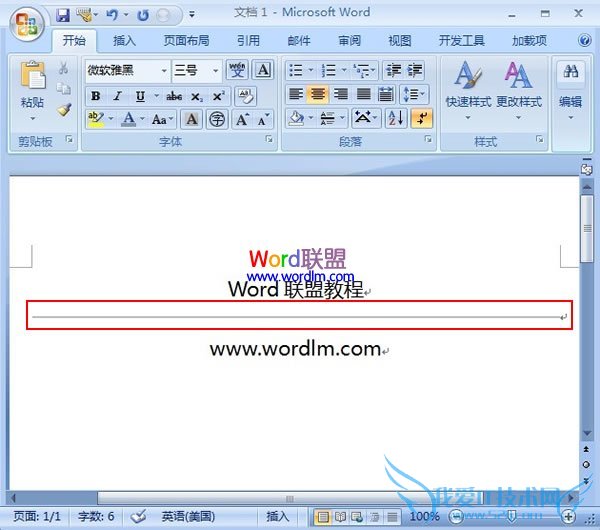Screen dimensions: 600x530
Task: Apply character shading
Action: pos(192,119)
